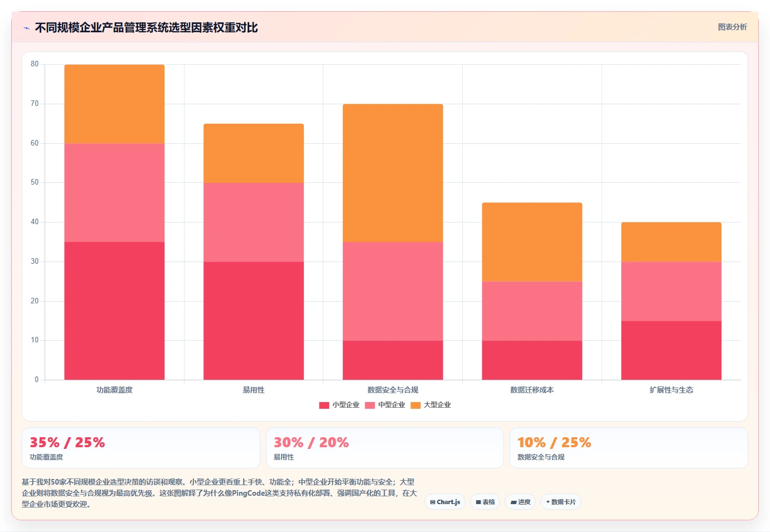Click the red 小型企业 segment of 数据迁移成本 bar
This screenshot has width=770, height=532.
pyautogui.click(x=532, y=360)
